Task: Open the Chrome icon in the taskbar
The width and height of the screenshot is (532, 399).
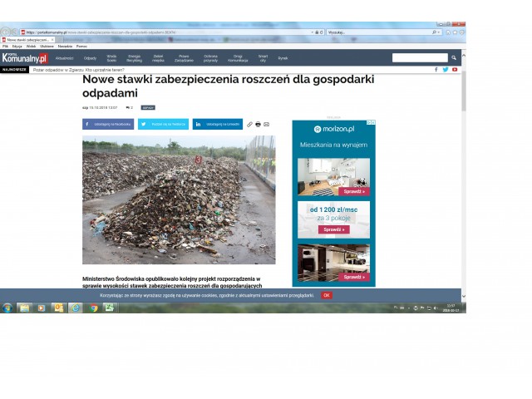Action: [x=92, y=308]
